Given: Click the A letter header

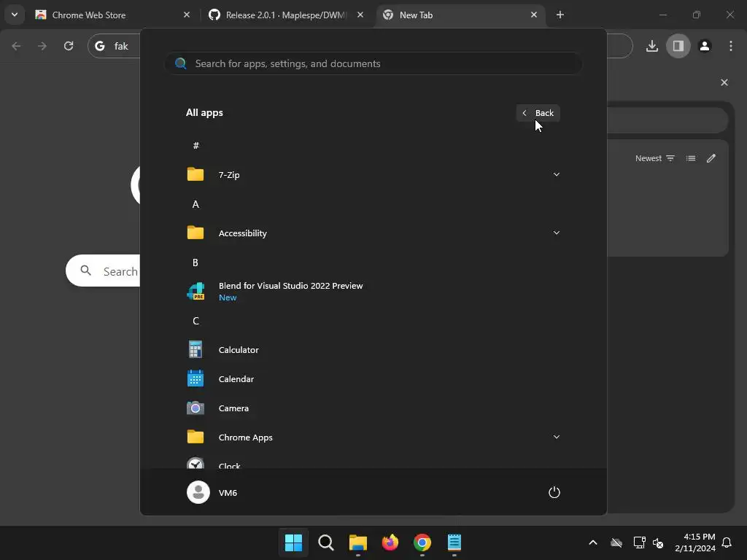Looking at the screenshot, I should [196, 204].
